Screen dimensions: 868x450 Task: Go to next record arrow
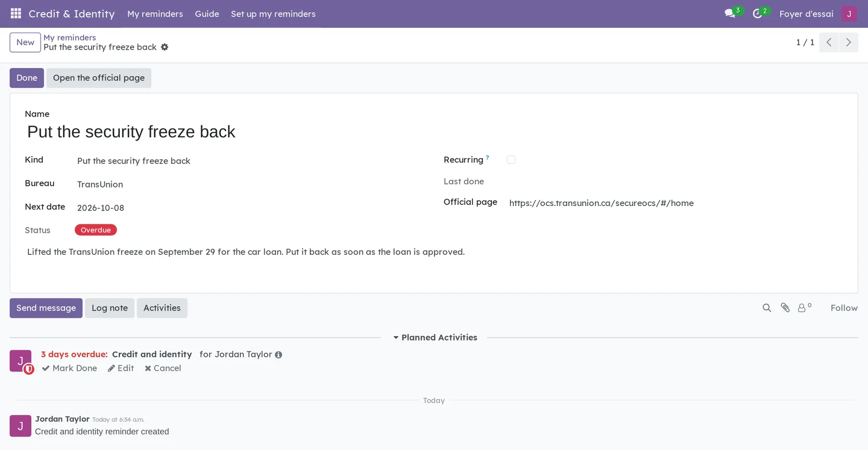coord(848,42)
